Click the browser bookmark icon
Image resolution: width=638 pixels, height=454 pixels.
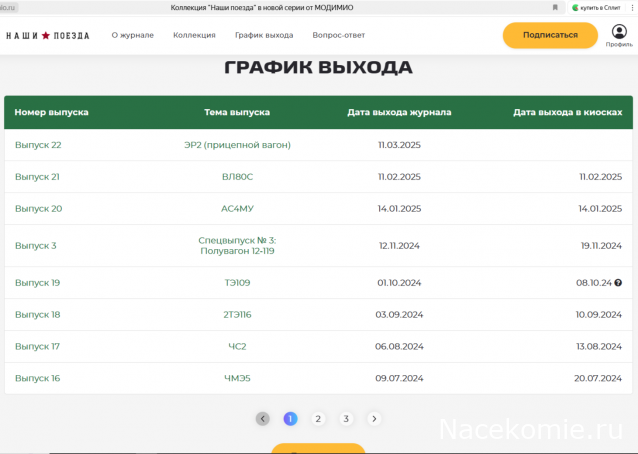click(x=555, y=7)
